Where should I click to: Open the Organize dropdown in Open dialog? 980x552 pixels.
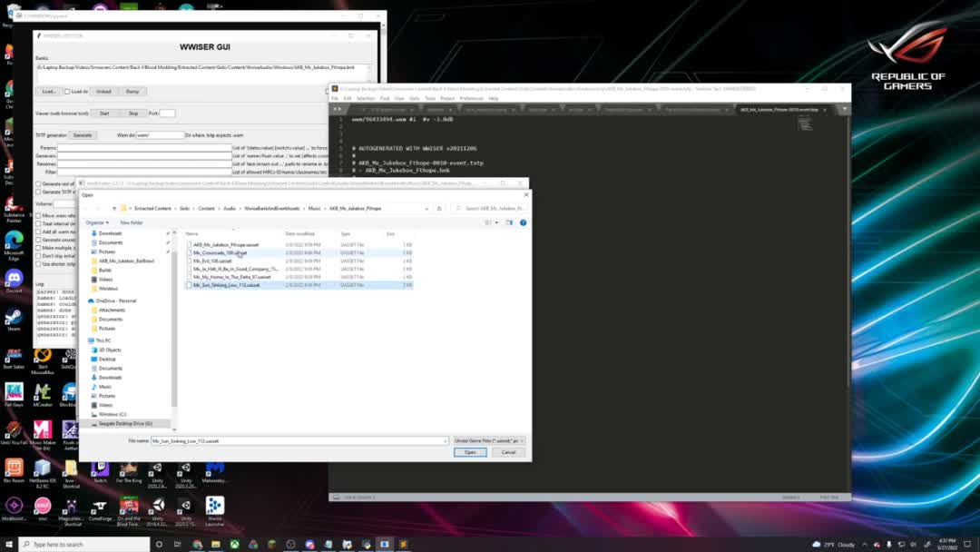[x=97, y=222]
